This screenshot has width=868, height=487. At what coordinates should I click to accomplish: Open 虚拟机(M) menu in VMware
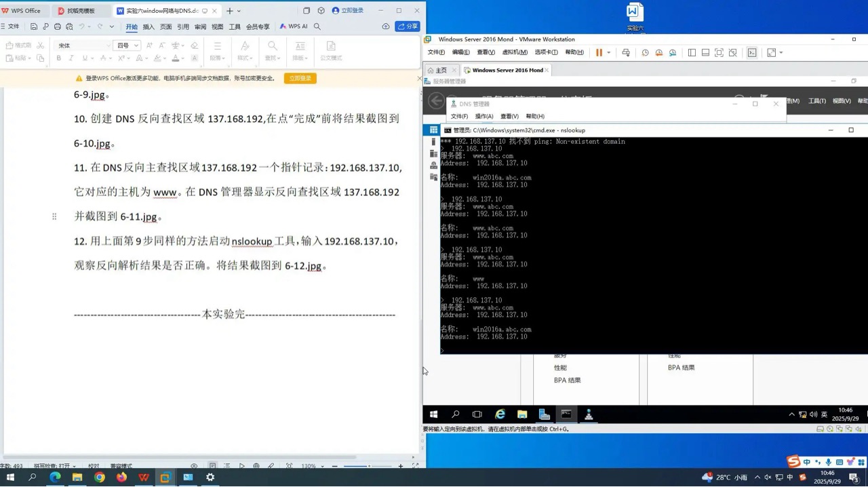515,52
